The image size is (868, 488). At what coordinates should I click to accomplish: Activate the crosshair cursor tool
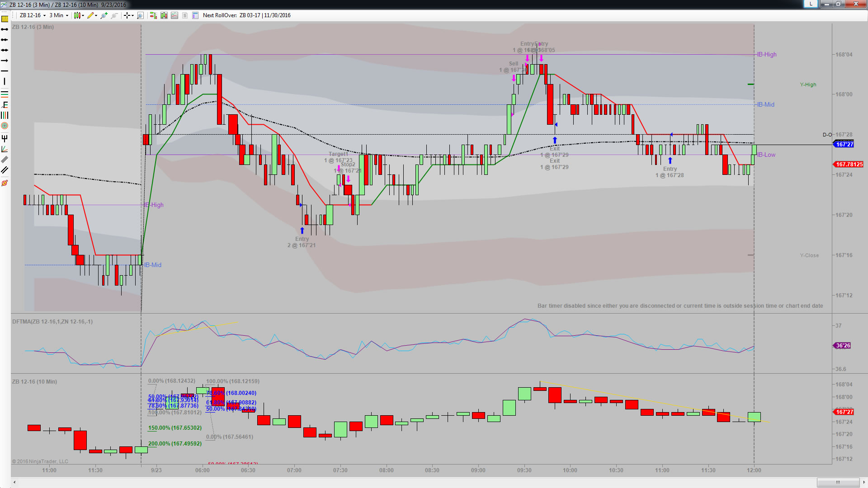[127, 15]
